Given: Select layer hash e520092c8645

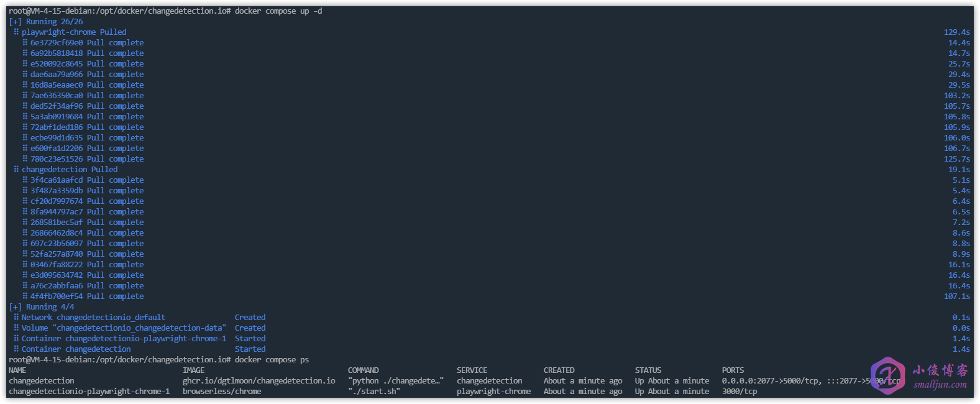Looking at the screenshot, I should [57, 64].
